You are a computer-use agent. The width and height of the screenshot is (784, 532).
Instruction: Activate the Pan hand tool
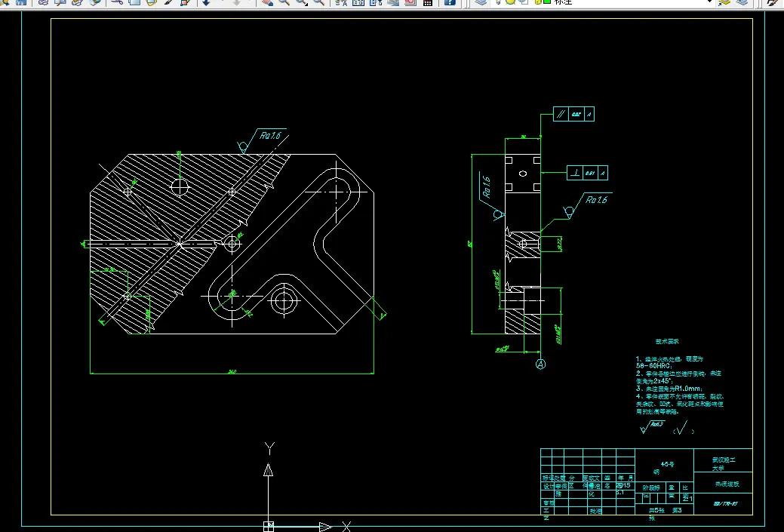tap(267, 2)
